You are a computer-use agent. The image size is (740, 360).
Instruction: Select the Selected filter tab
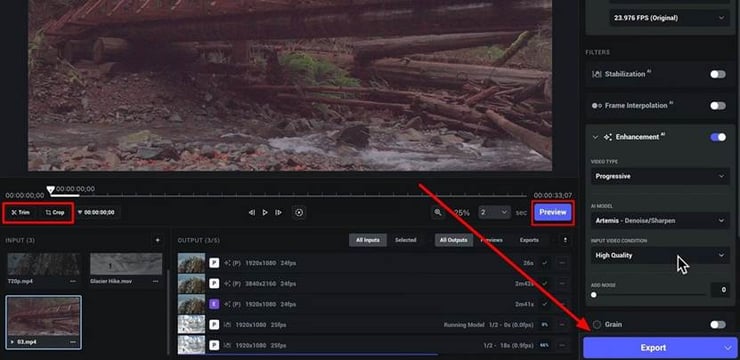coord(406,240)
